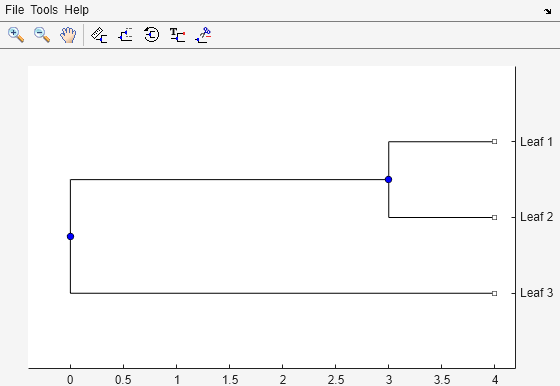Open the Help menu
The height and width of the screenshot is (386, 560).
point(76,10)
